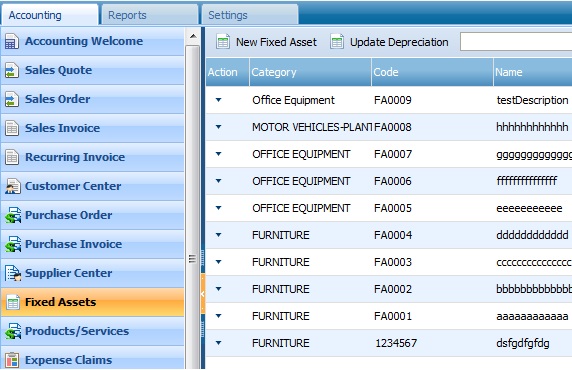Image resolution: width=572 pixels, height=370 pixels.
Task: Click the Products/Services icon
Action: [x=13, y=331]
